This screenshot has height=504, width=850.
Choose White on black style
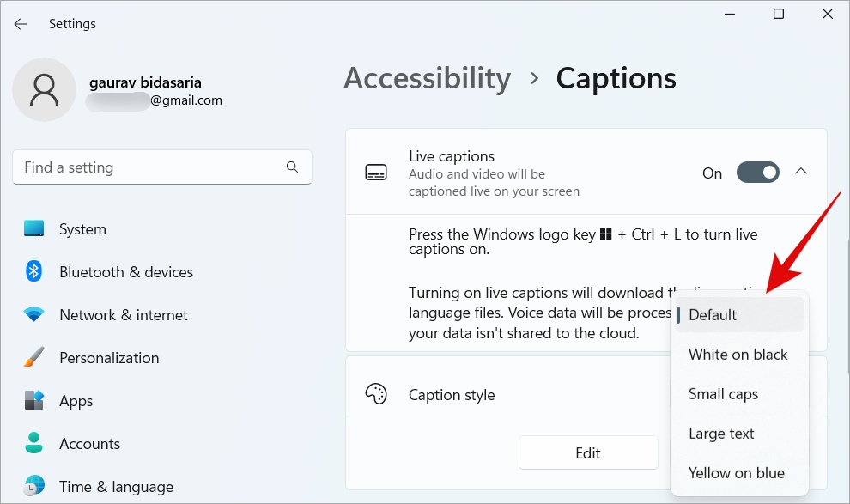(739, 355)
